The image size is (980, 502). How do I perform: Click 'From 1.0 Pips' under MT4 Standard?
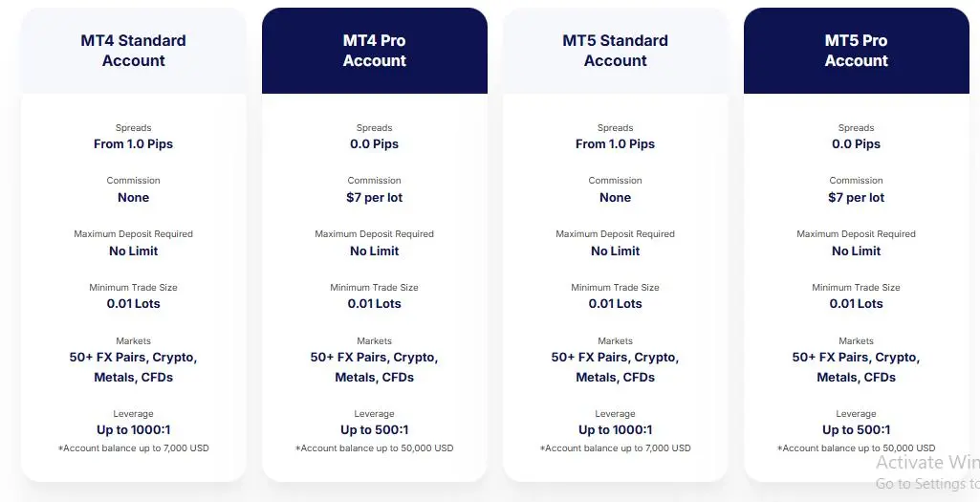pos(133,143)
